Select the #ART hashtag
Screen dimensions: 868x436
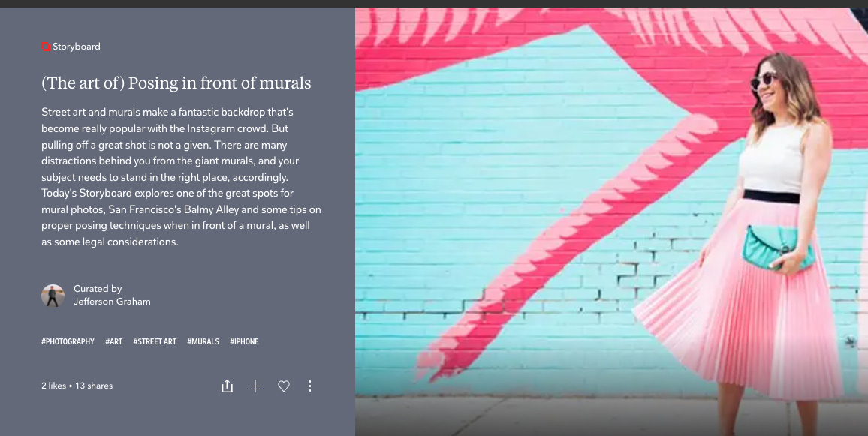(113, 342)
